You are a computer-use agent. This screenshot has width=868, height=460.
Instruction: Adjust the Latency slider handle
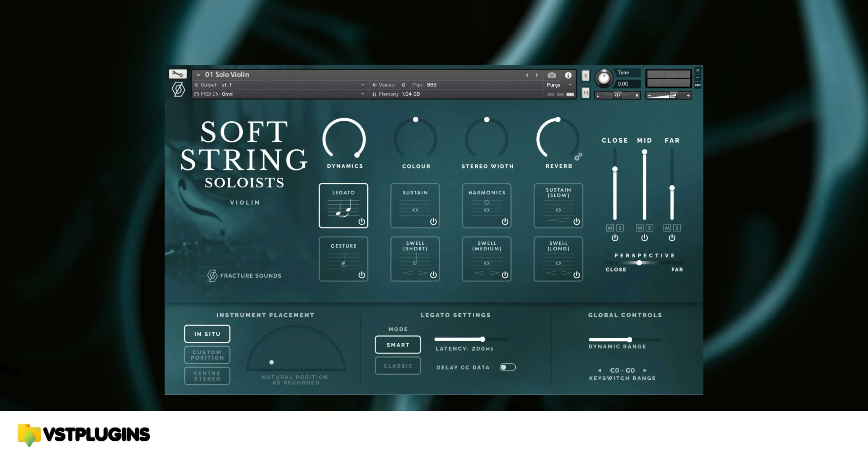(x=482, y=339)
